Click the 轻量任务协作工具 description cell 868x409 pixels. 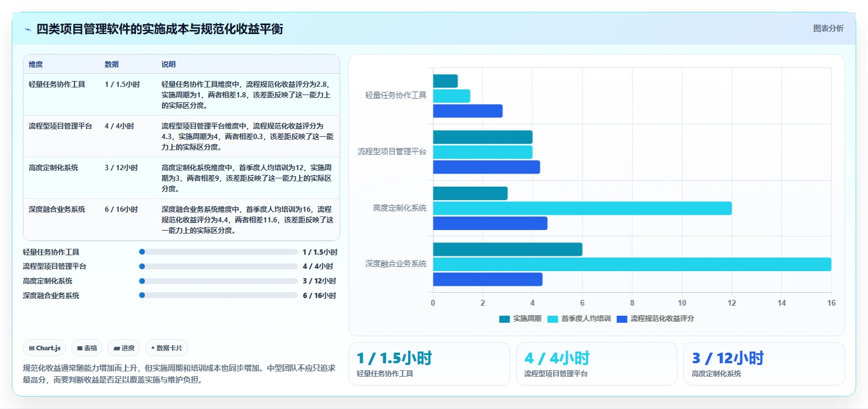(x=247, y=95)
